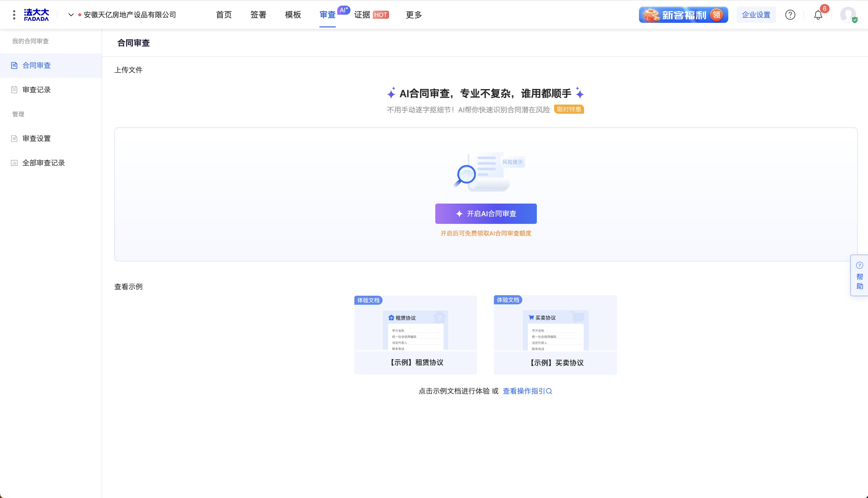The image size is (868, 498).
Task: Expand the company switcher dropdown arrow
Action: pyautogui.click(x=71, y=15)
